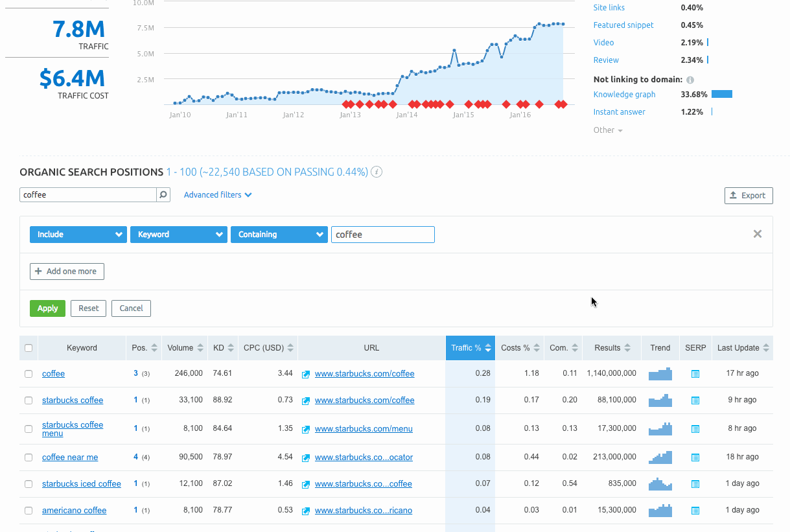Viewport: 790px width, 532px height.
Task: Export the organic positions data
Action: (749, 195)
